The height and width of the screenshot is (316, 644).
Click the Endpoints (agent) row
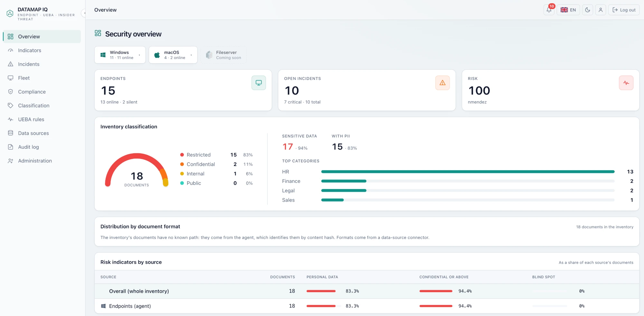[367, 306]
